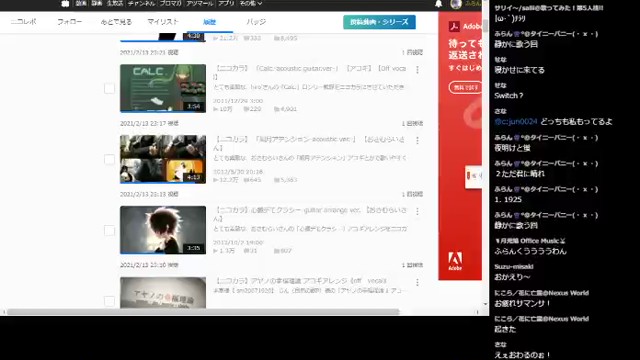
Task: Open アプリ in the top navigation
Action: click(226, 3)
